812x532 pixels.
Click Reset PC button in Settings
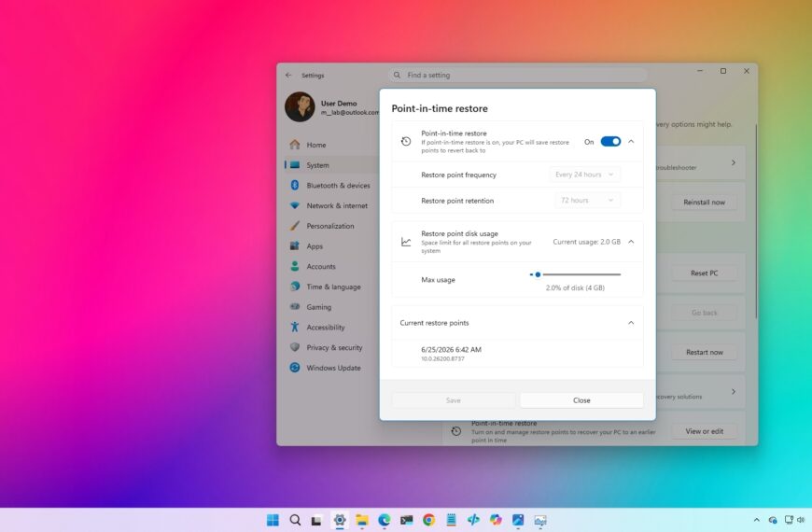(x=704, y=273)
